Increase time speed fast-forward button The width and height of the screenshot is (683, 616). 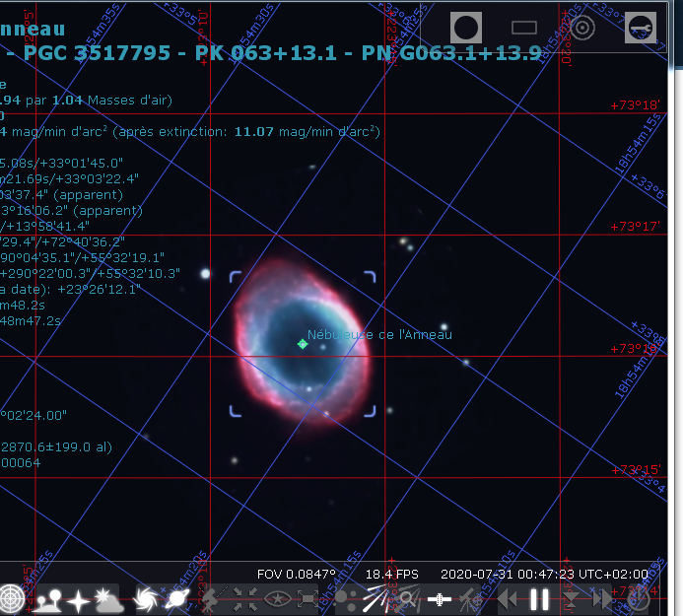[x=603, y=600]
